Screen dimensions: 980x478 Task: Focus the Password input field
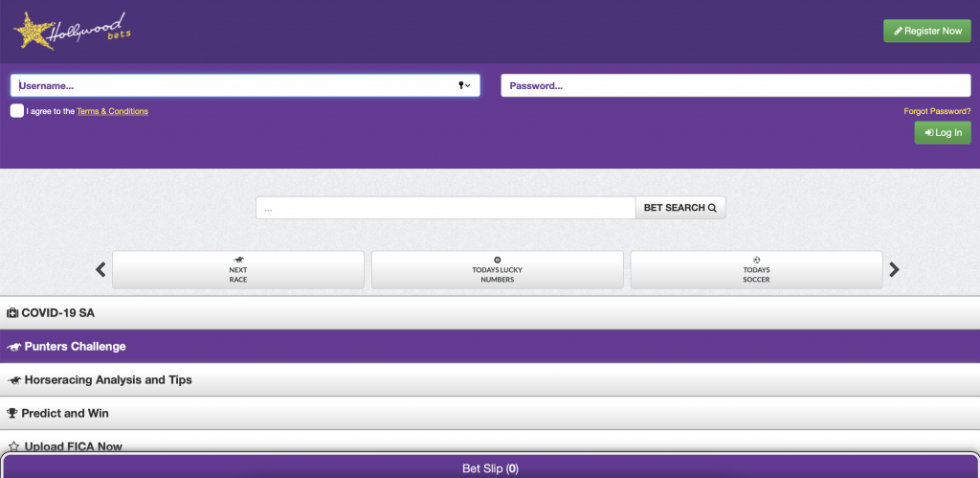click(x=736, y=85)
